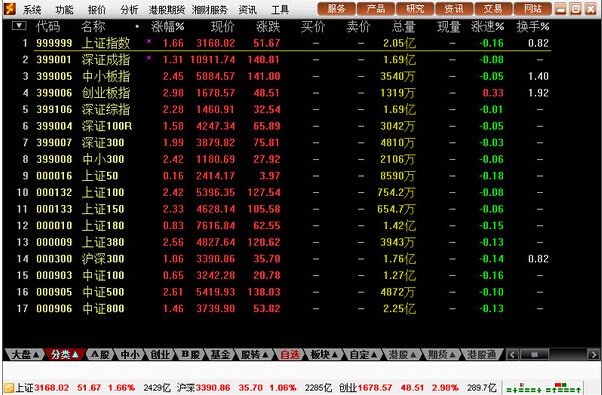
Task: Click the app logo icon in title bar
Action: 10,8
